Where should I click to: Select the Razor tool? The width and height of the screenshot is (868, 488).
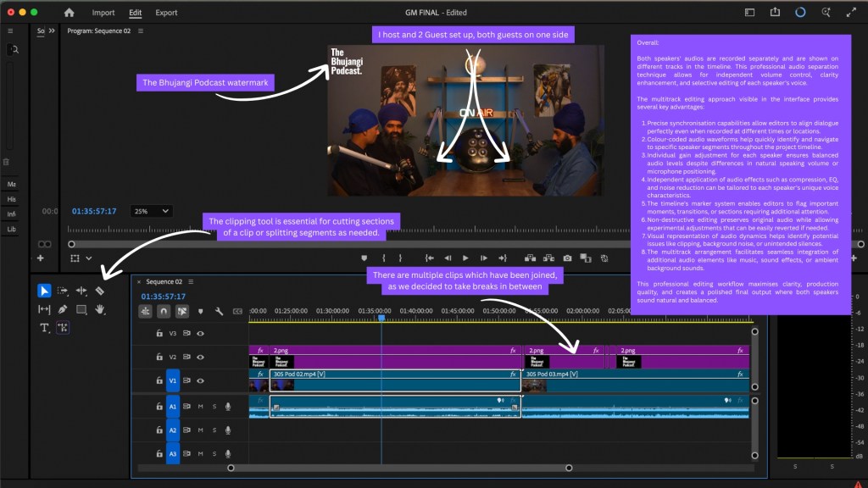coord(99,291)
